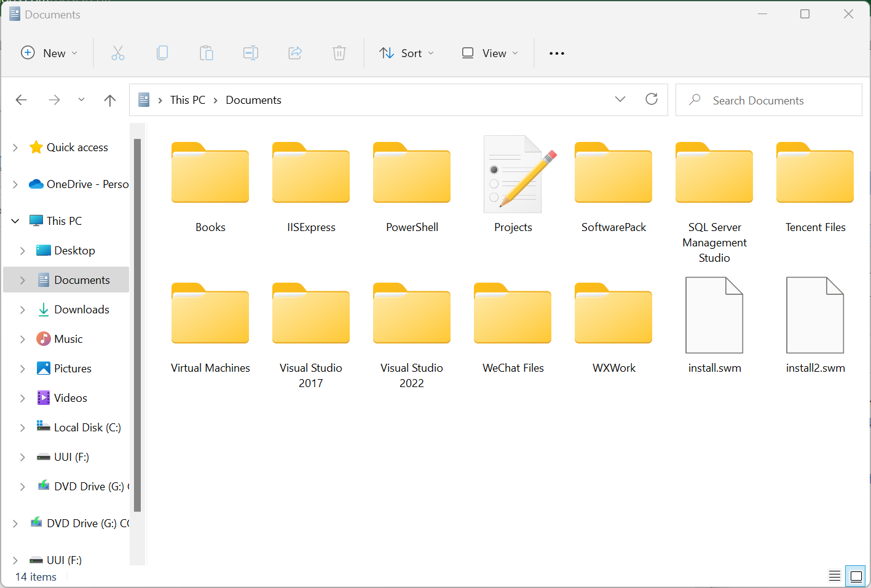Go back with the left arrow
This screenshot has height=588, width=871.
point(22,100)
